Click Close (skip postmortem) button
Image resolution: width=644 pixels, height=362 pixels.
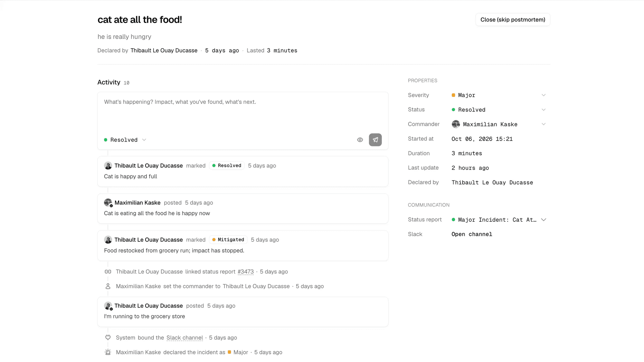pos(513,20)
